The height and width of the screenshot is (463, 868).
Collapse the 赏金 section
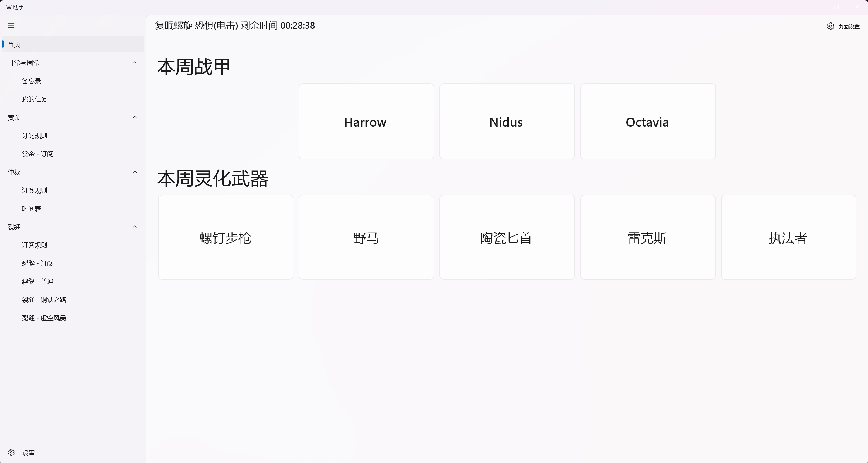(x=135, y=117)
